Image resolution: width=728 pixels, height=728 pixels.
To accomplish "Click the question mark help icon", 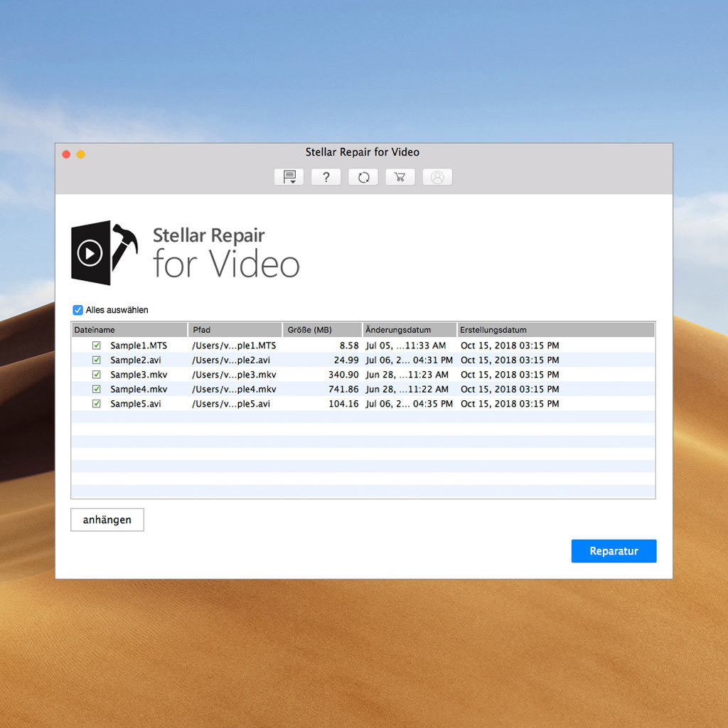I will [x=326, y=177].
